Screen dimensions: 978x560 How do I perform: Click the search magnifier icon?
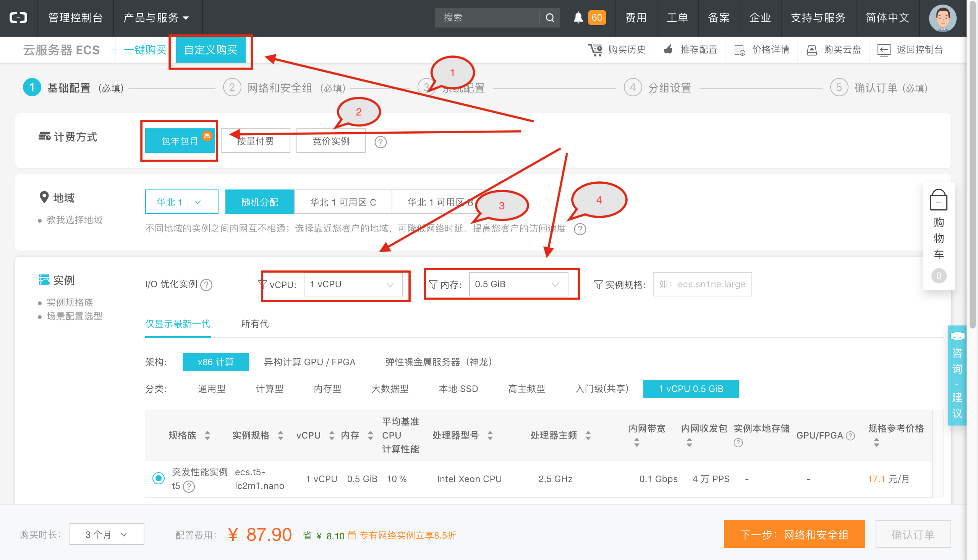(550, 18)
